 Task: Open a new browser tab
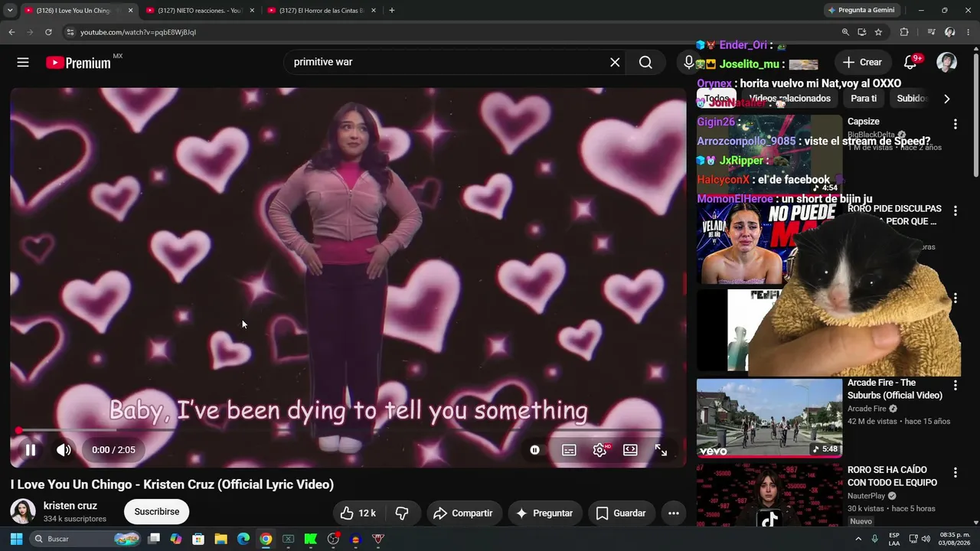point(392,11)
